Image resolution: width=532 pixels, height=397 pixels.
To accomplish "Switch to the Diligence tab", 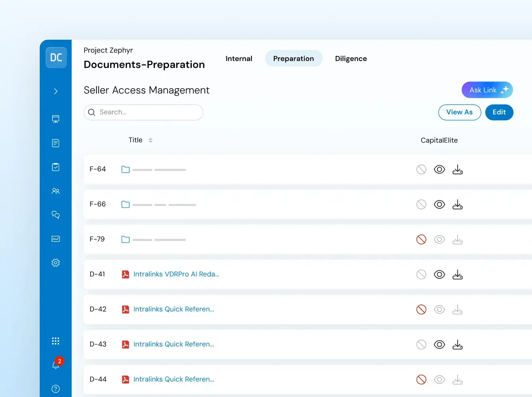I will point(351,59).
